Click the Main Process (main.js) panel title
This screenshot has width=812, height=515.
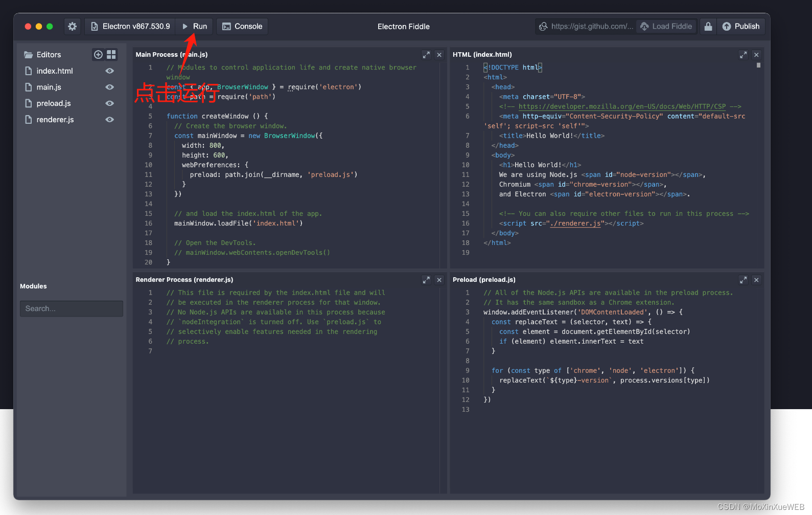[172, 55]
